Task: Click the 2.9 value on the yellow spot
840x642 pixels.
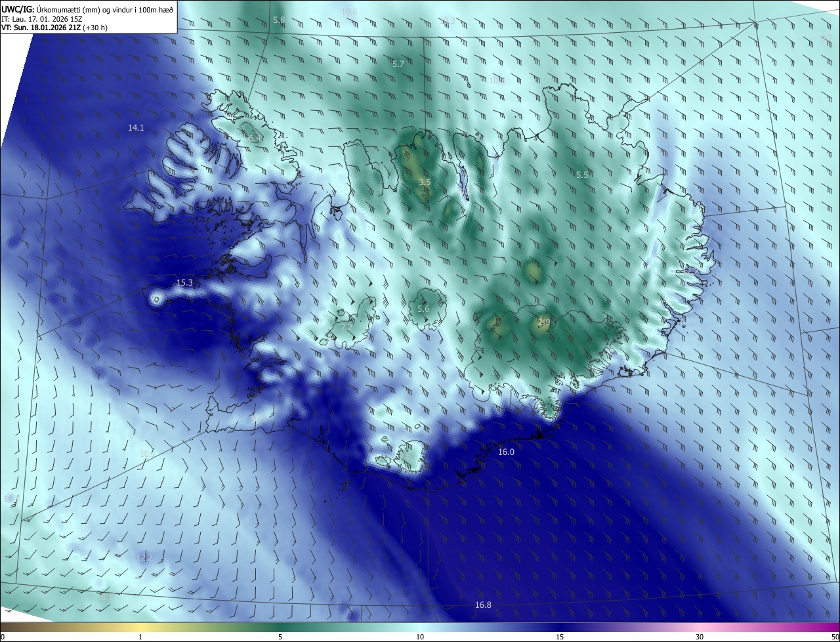Action: [544, 322]
